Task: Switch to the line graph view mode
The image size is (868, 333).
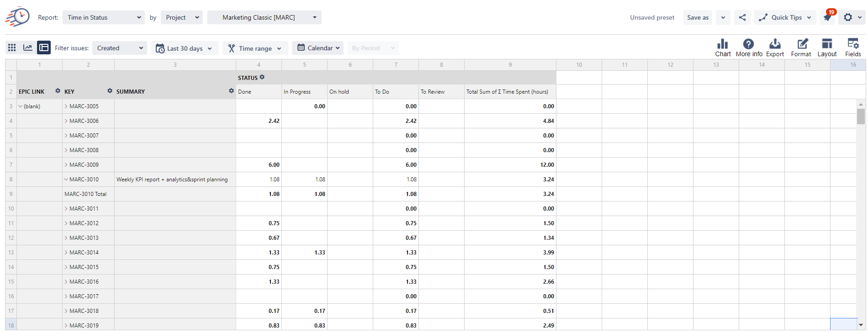Action: [28, 48]
